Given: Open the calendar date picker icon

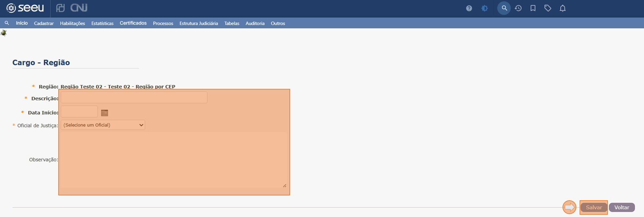Looking at the screenshot, I should (104, 113).
